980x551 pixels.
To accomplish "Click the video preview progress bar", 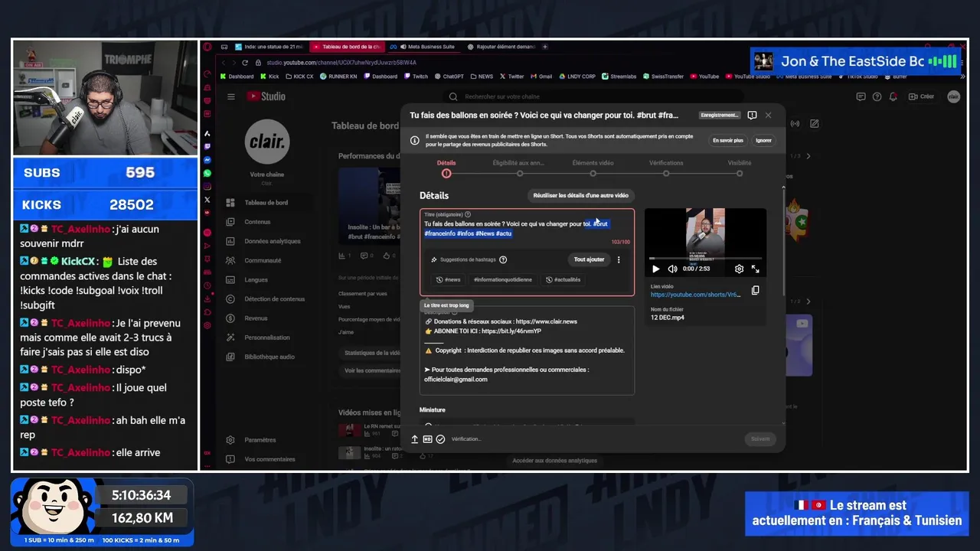I will 705,259.
